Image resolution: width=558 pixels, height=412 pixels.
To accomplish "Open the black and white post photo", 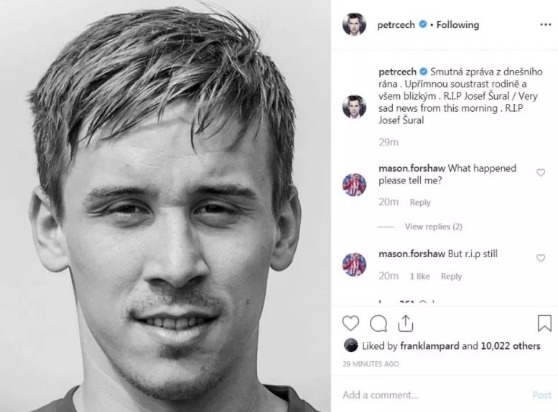I will click(x=165, y=206).
